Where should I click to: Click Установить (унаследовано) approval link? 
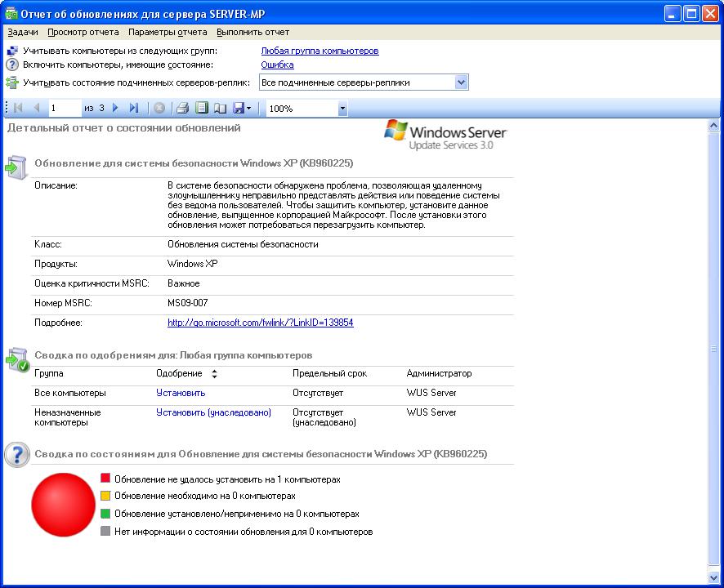pyautogui.click(x=213, y=412)
